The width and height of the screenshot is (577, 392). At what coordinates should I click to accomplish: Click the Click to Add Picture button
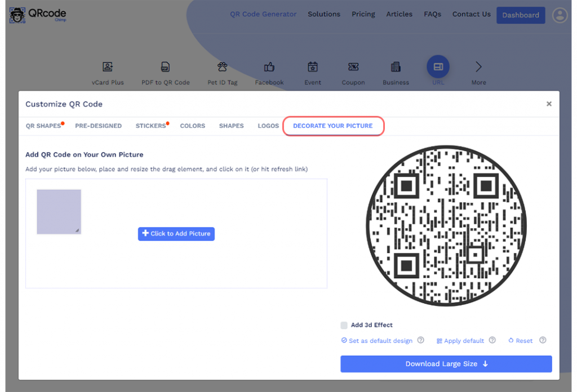(x=176, y=234)
